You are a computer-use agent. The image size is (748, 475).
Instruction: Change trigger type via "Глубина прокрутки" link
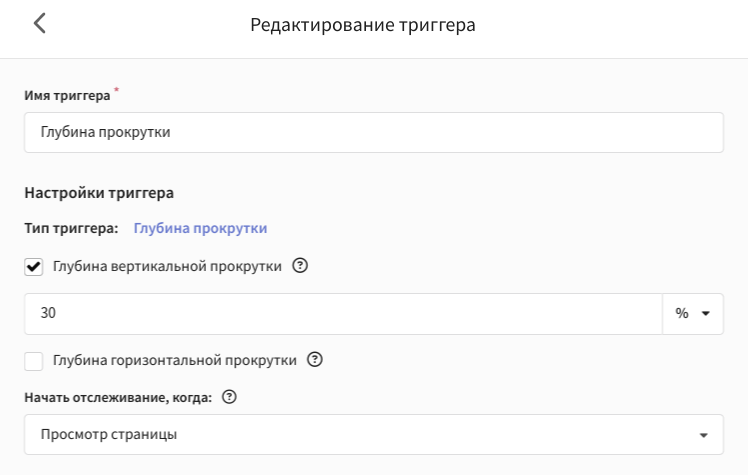(x=200, y=228)
